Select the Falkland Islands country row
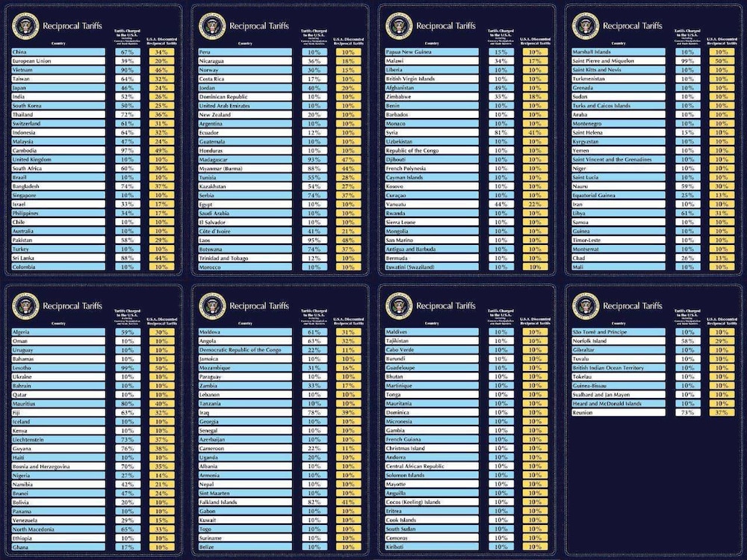This screenshot has width=747, height=560. 245,502
